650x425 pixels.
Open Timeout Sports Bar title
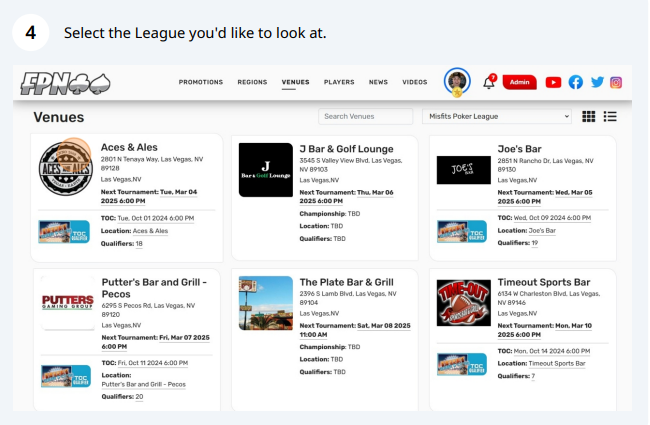click(544, 282)
